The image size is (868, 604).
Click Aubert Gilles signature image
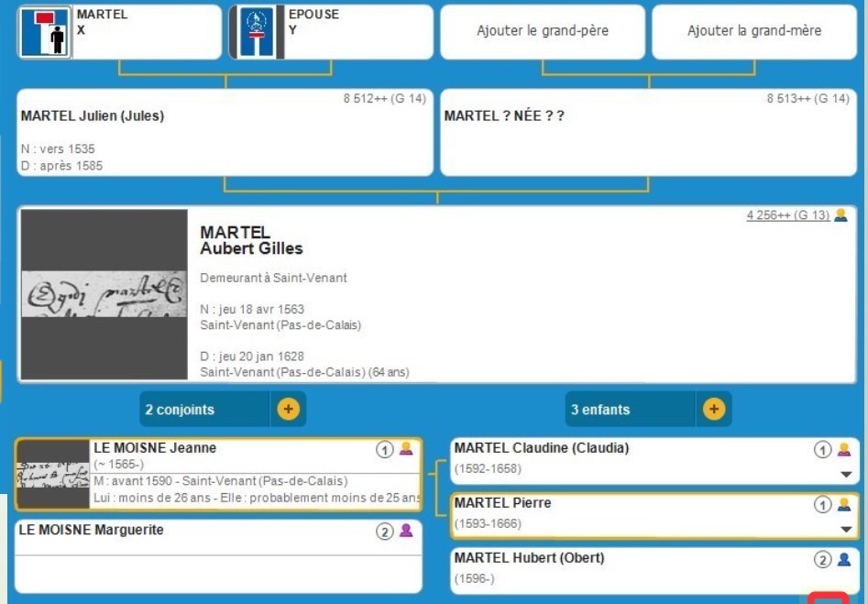[104, 294]
